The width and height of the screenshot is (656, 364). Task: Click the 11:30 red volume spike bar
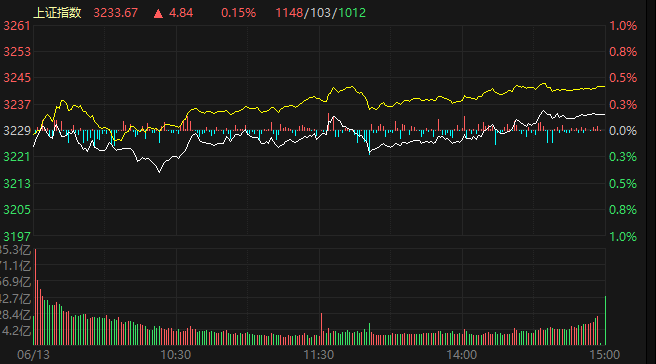(321, 329)
